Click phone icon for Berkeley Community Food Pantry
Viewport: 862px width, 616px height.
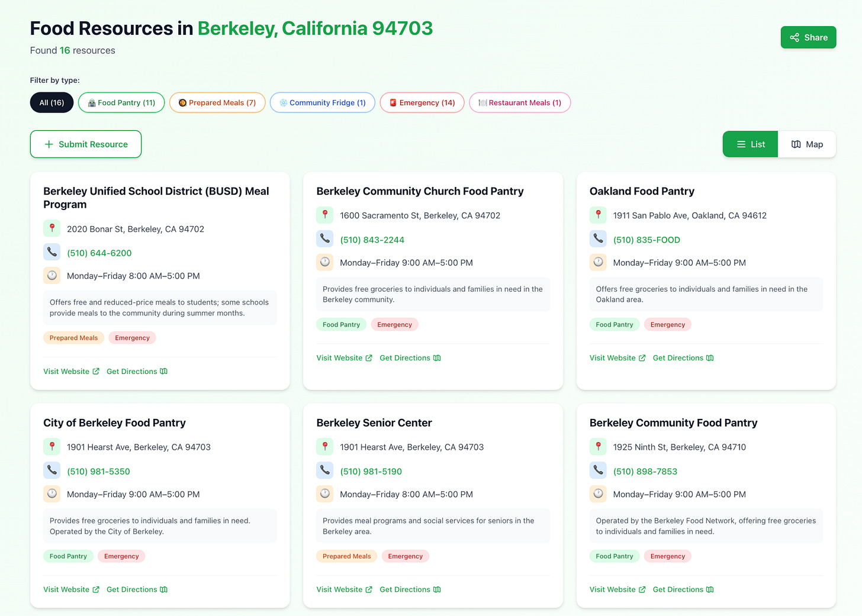pos(598,470)
